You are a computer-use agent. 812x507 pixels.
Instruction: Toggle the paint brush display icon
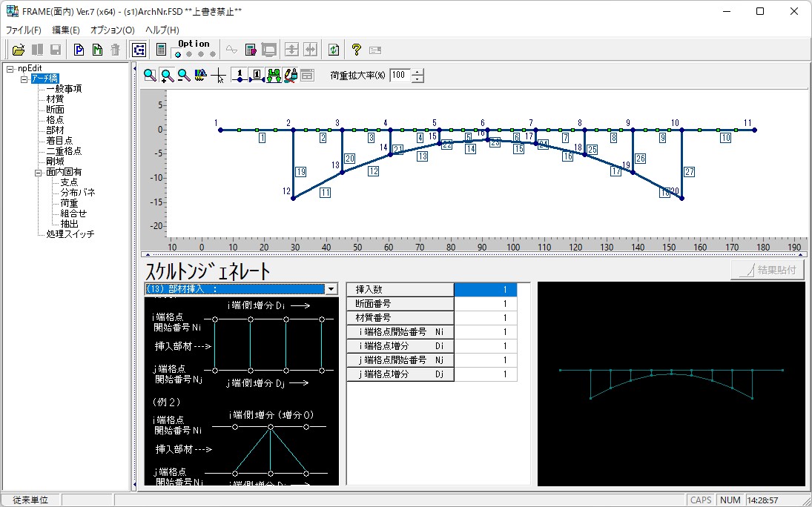point(291,76)
